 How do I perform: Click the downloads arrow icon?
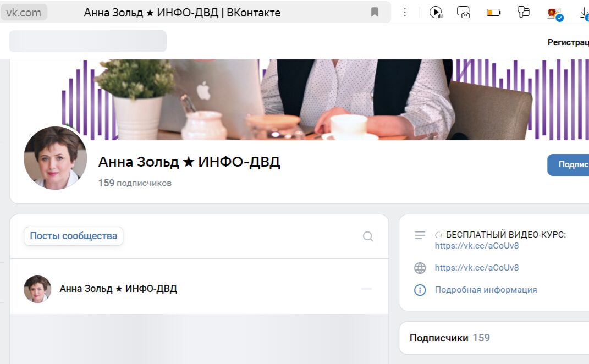point(585,14)
